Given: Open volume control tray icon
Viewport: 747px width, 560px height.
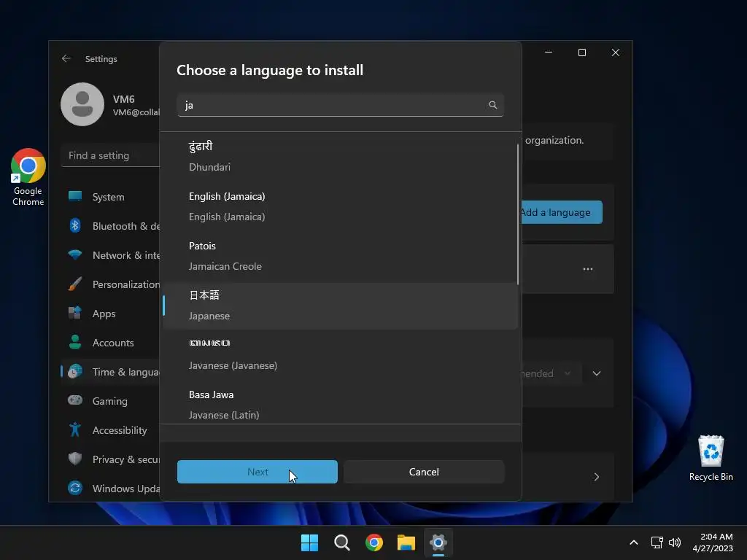Looking at the screenshot, I should [675, 542].
